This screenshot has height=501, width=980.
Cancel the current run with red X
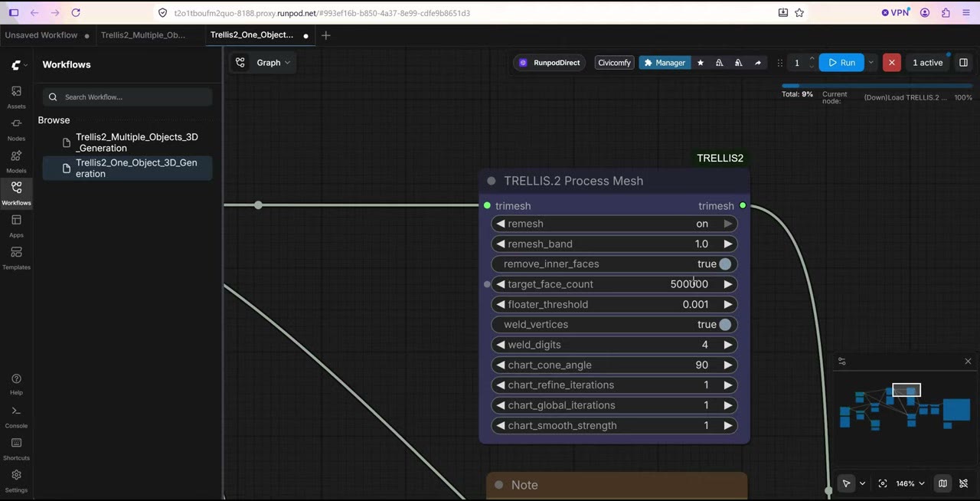click(x=891, y=63)
